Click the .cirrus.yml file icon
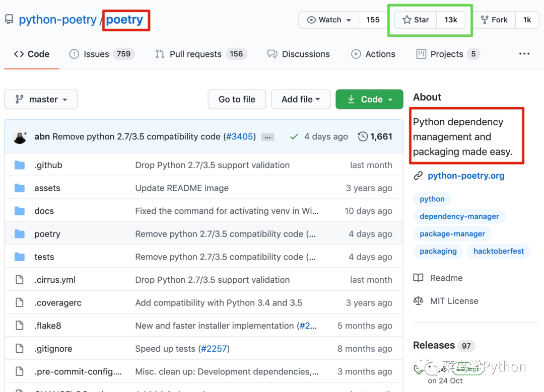 pyautogui.click(x=20, y=280)
